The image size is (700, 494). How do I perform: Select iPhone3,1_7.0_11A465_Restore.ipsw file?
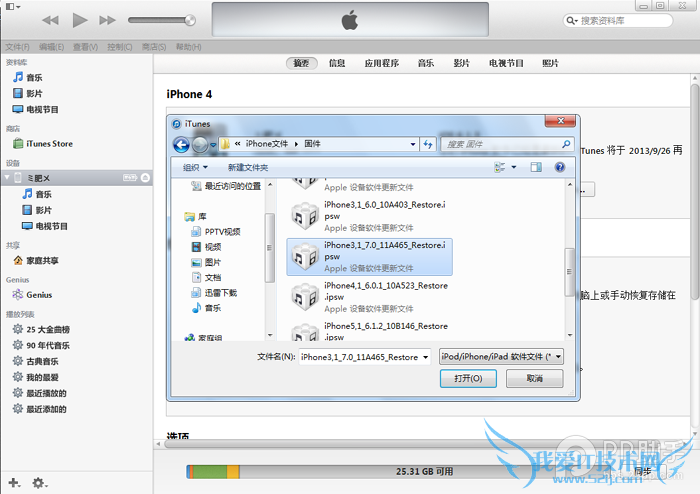tap(369, 257)
